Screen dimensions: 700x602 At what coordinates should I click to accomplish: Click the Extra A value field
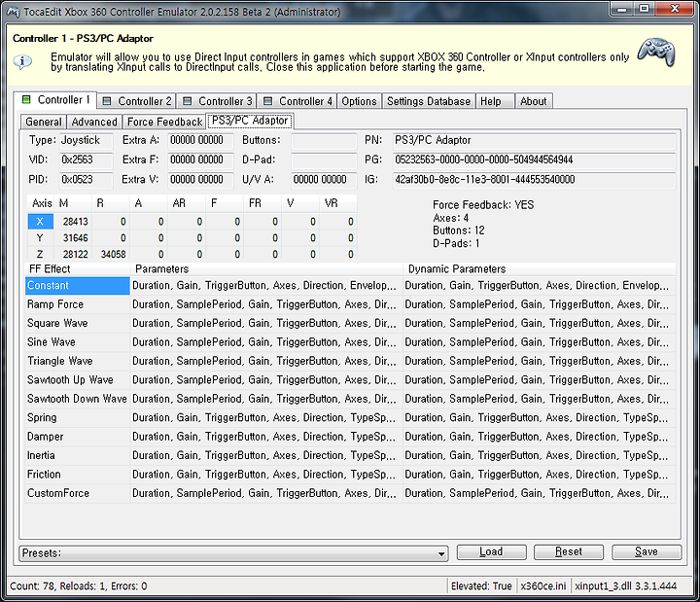pos(200,140)
